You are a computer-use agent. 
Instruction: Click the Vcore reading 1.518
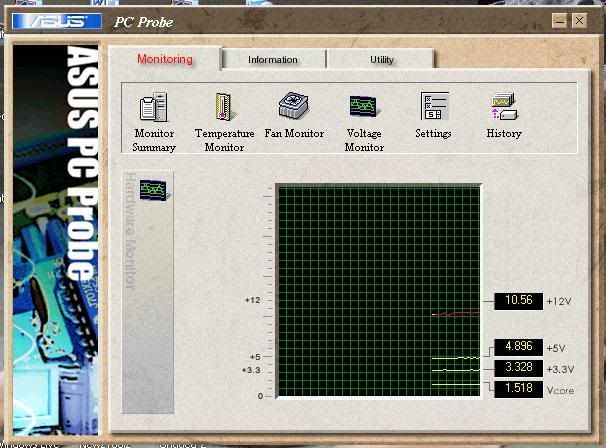pos(518,388)
